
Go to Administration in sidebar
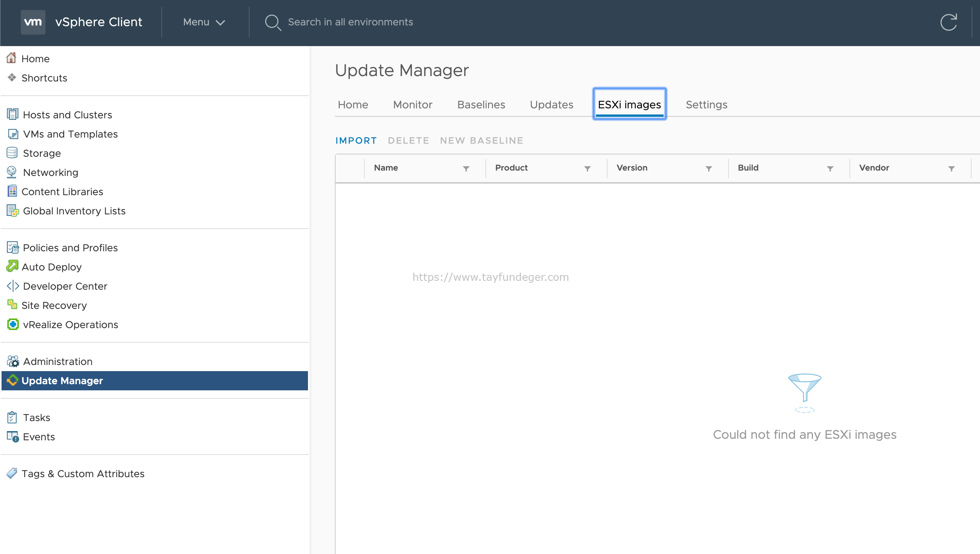pyautogui.click(x=58, y=362)
